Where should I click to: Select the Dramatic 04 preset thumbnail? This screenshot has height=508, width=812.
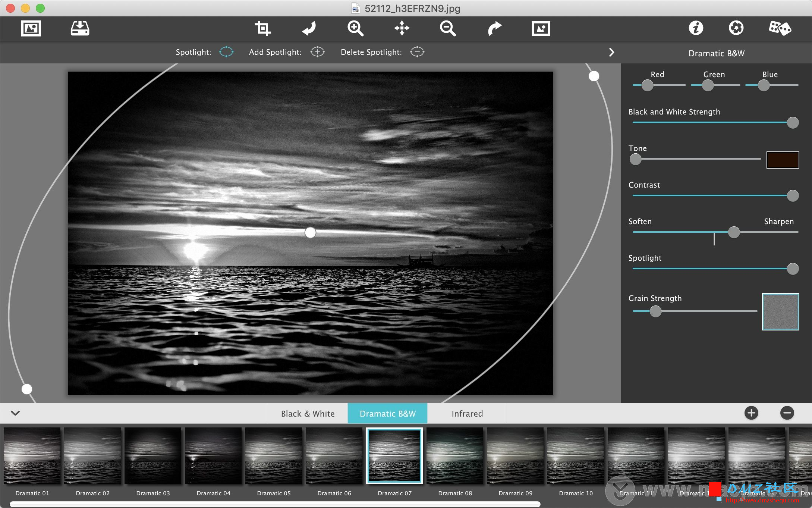(213, 456)
